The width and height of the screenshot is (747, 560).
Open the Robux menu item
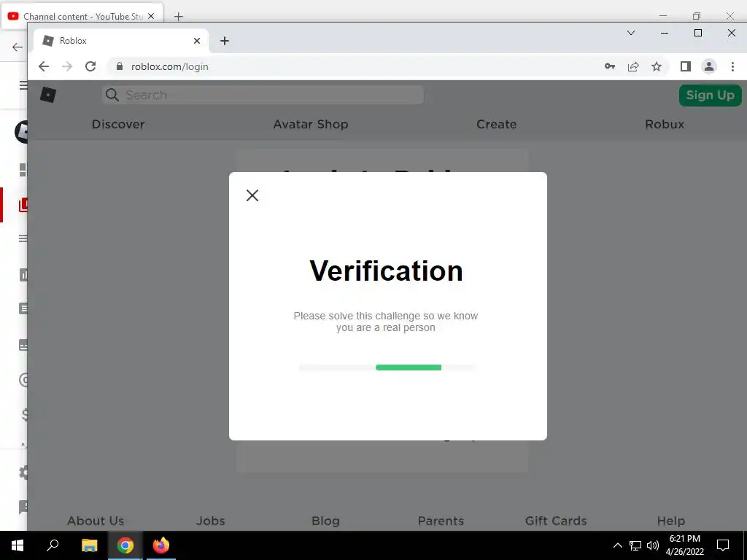click(665, 124)
